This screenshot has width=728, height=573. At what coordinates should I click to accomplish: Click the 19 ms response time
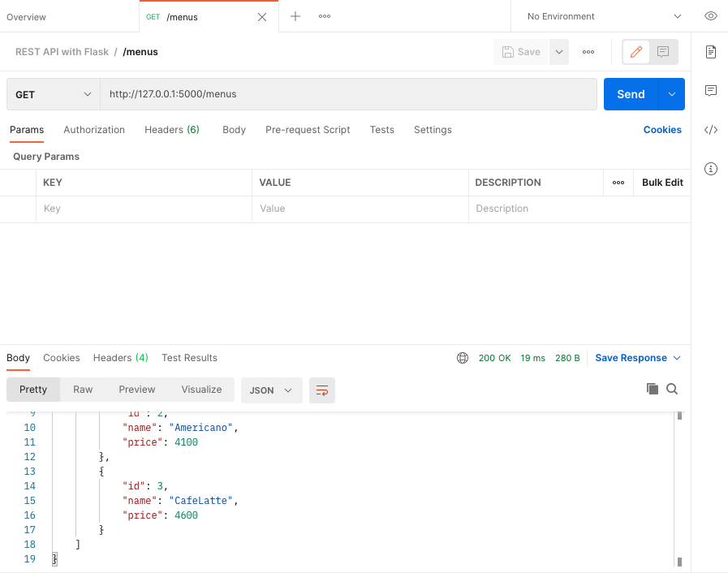(532, 358)
